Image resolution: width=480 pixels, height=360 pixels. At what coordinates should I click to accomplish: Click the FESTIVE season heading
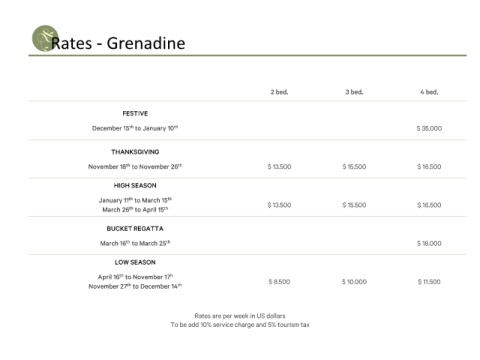[135, 114]
